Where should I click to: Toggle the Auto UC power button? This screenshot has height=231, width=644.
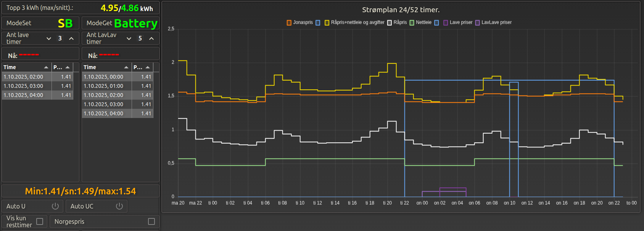click(119, 206)
